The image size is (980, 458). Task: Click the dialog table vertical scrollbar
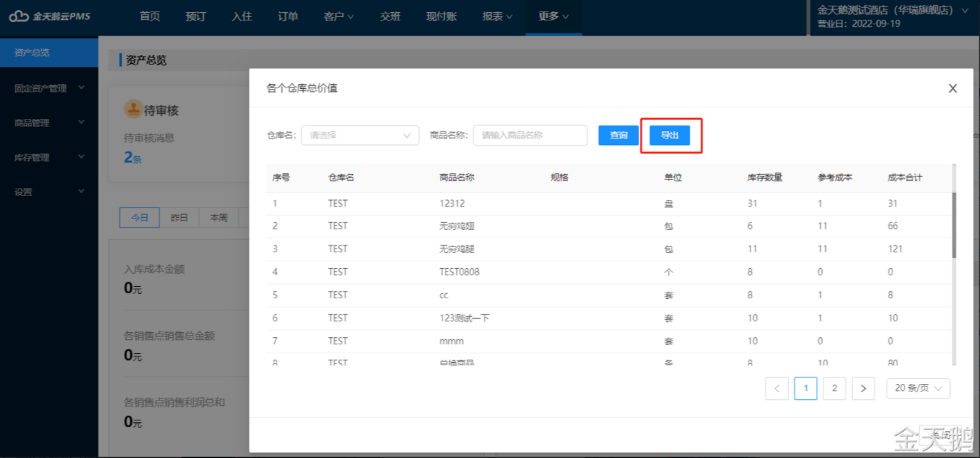[x=954, y=225]
